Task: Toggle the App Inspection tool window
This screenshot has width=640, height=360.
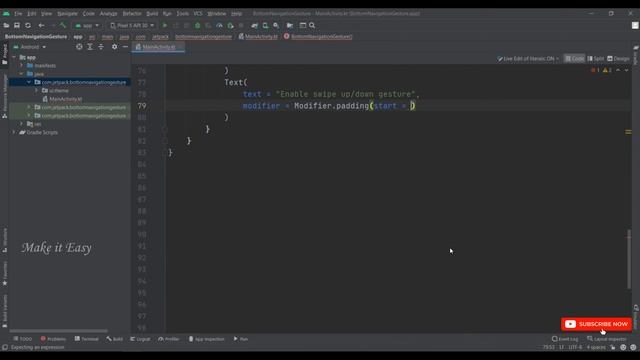Action: [207, 339]
